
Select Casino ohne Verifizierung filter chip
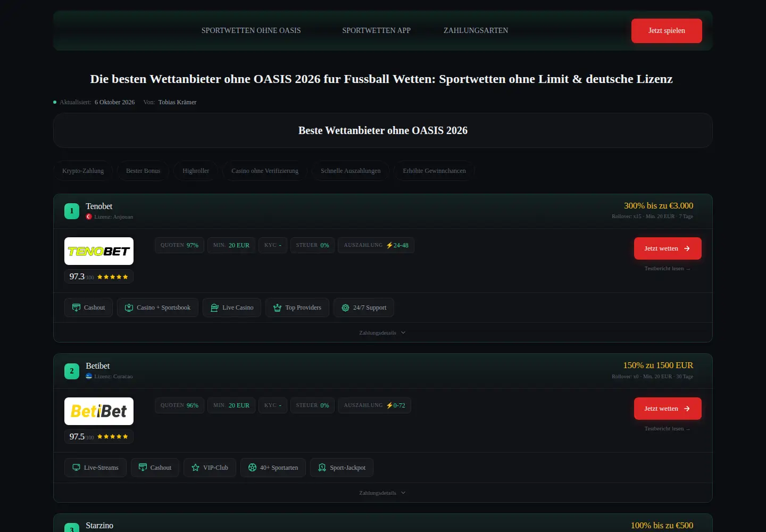pyautogui.click(x=265, y=171)
